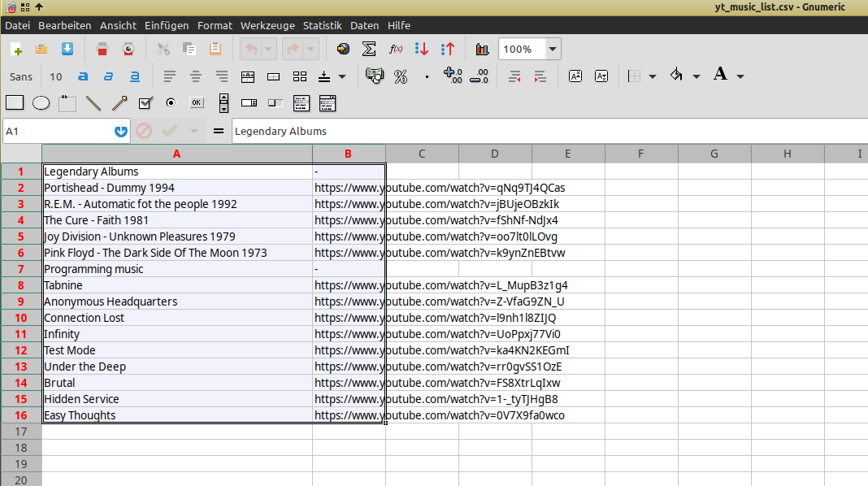Toggle italic text formatting
Viewport: 868px width, 486px height.
(108, 76)
